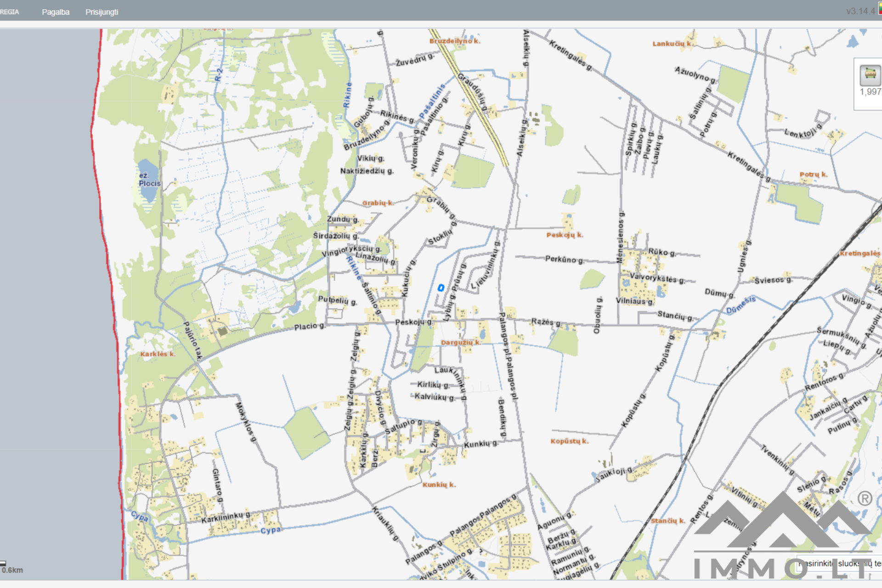Click the Stančių k. village label

668,520
